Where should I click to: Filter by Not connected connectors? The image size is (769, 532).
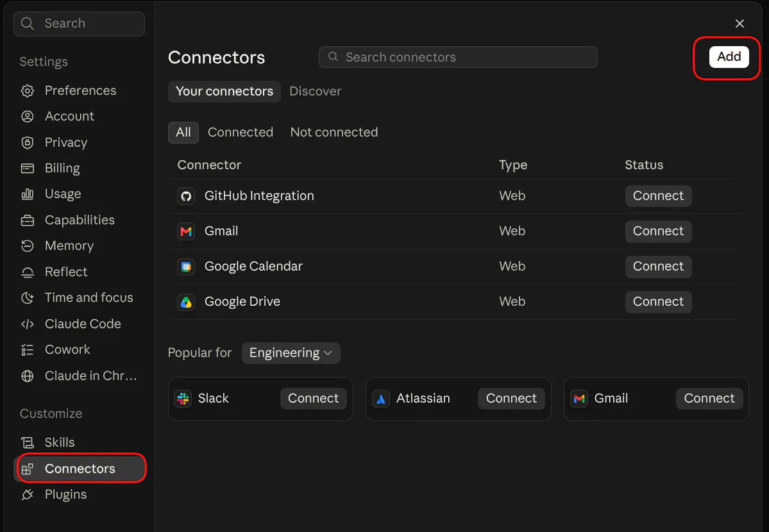pos(334,133)
